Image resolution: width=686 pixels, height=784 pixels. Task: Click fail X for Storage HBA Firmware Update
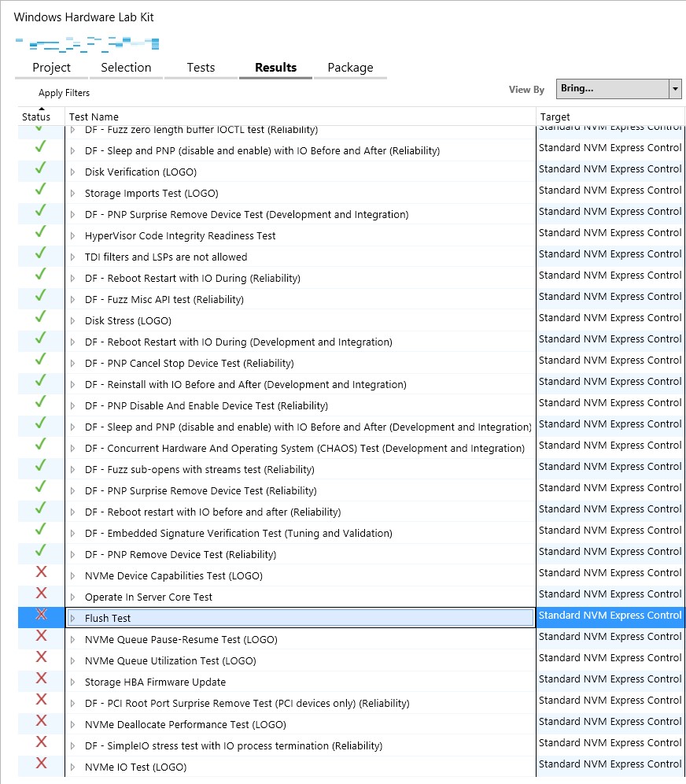pyautogui.click(x=42, y=678)
